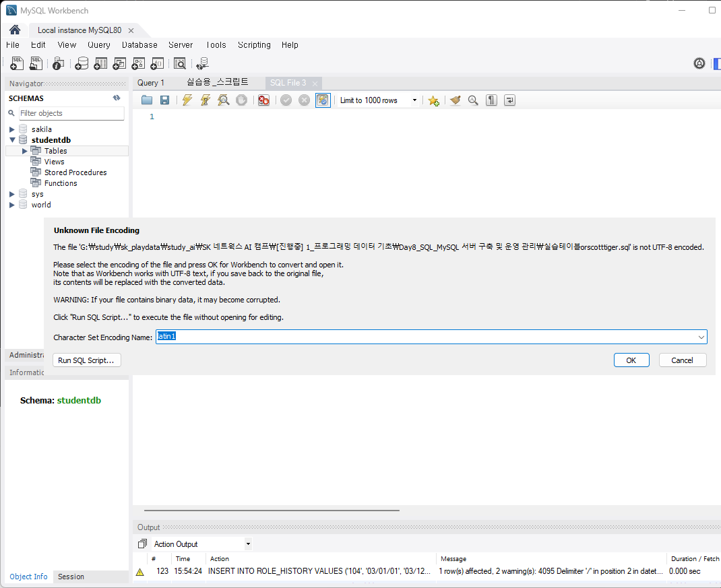Viewport: 721px width, 588px height.
Task: Open the File menu
Action: (13, 44)
